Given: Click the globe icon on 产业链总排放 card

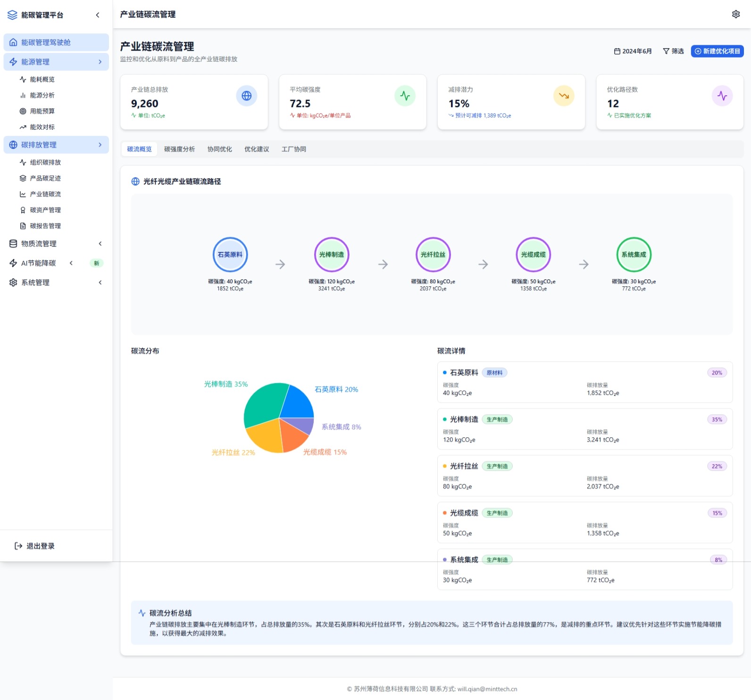Looking at the screenshot, I should tap(246, 96).
